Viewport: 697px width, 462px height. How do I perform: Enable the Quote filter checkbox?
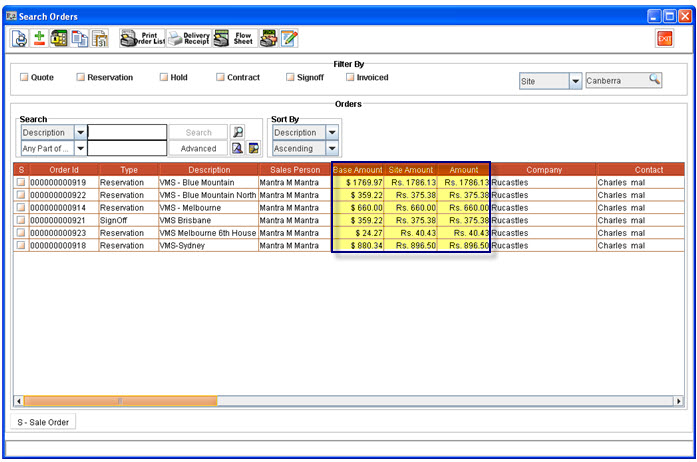(24, 77)
